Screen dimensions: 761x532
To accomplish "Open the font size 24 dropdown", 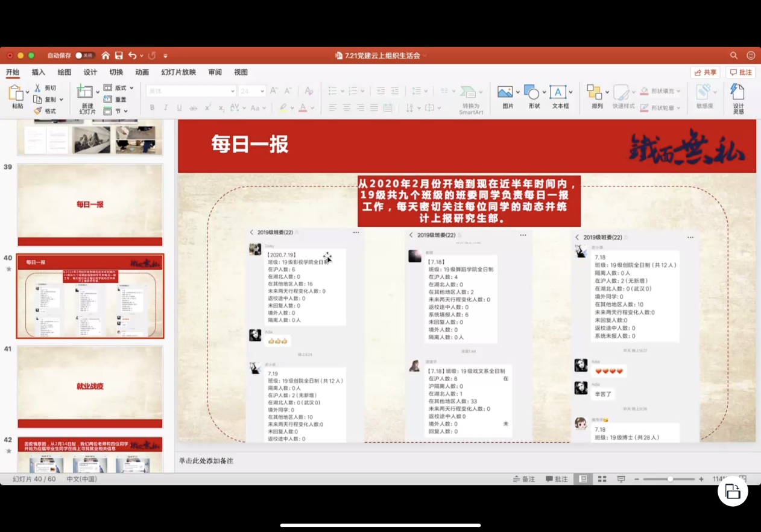I will coord(262,91).
